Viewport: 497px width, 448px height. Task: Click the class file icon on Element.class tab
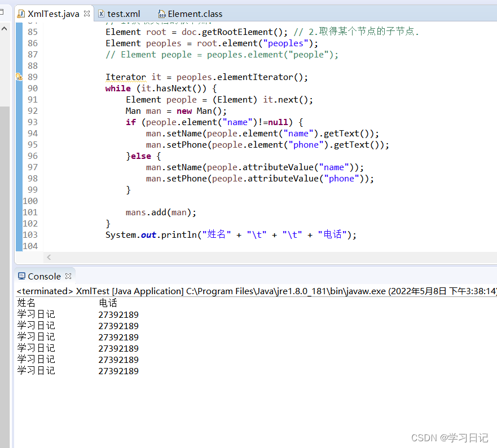click(162, 14)
